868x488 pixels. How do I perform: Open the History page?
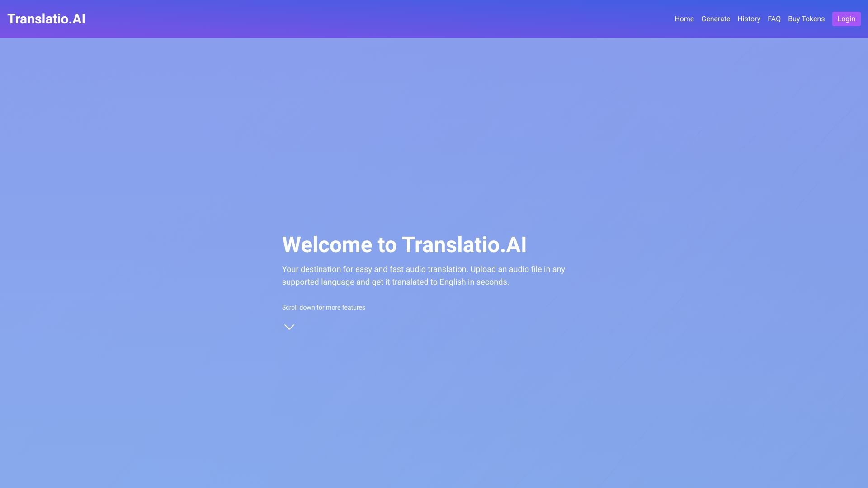749,19
